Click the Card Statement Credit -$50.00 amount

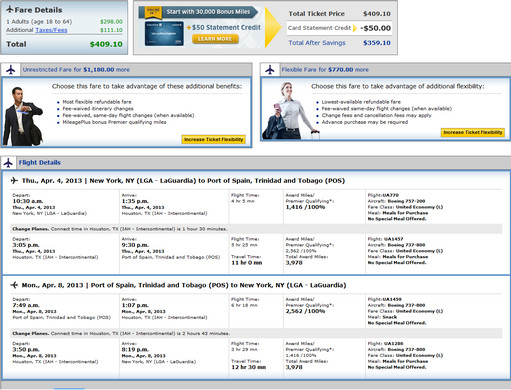pos(375,28)
